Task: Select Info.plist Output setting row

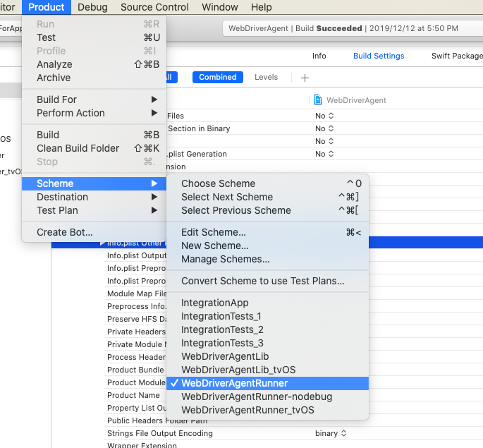Action: click(135, 255)
